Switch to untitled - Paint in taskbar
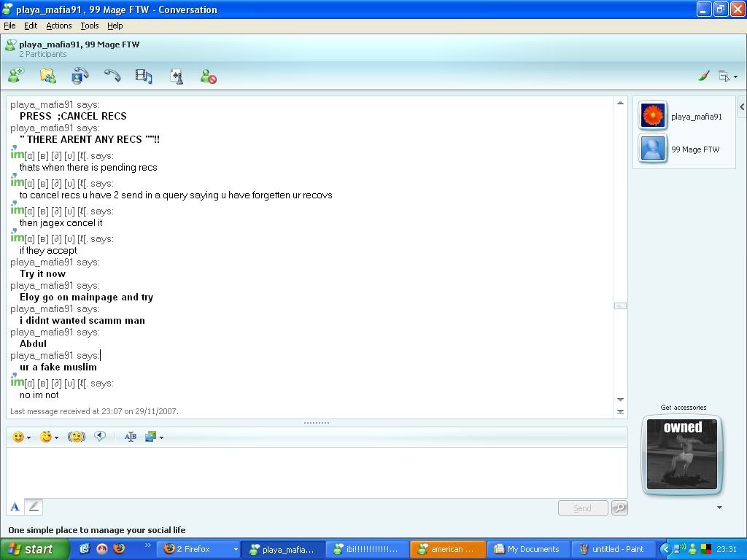Screen dimensions: 747x560 (x=611, y=549)
